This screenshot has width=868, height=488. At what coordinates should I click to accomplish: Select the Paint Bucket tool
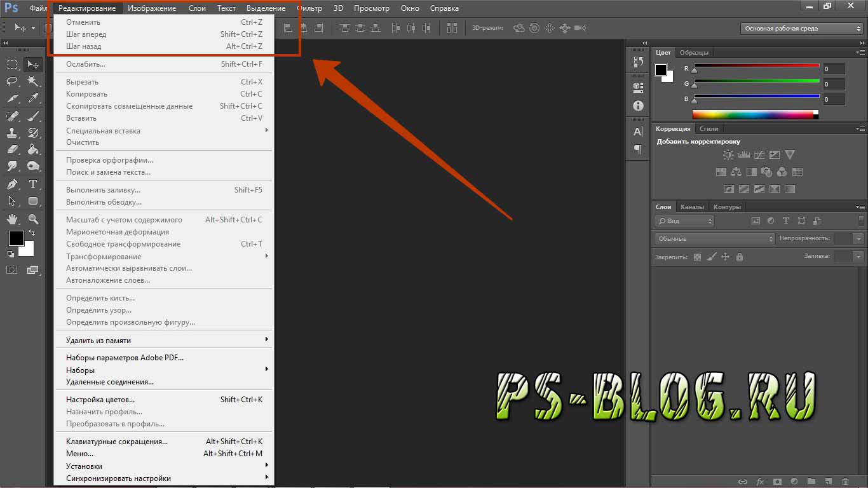point(33,150)
